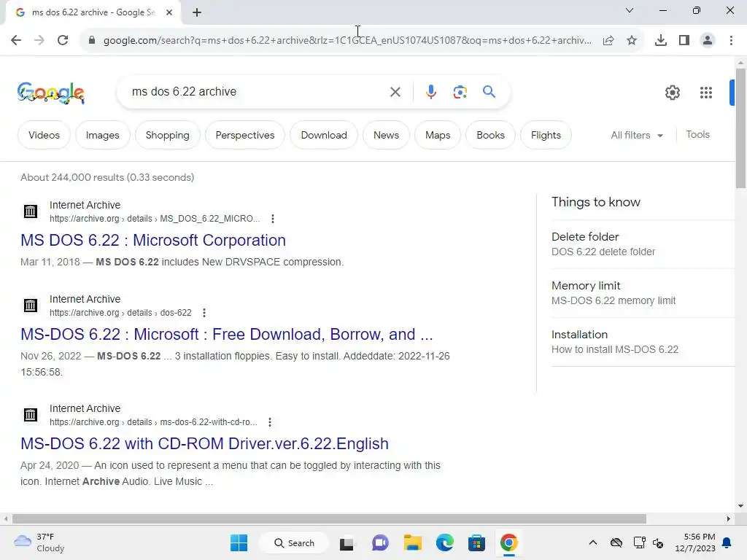Reload the current page
Viewport: 747px width, 560px height.
(x=63, y=40)
